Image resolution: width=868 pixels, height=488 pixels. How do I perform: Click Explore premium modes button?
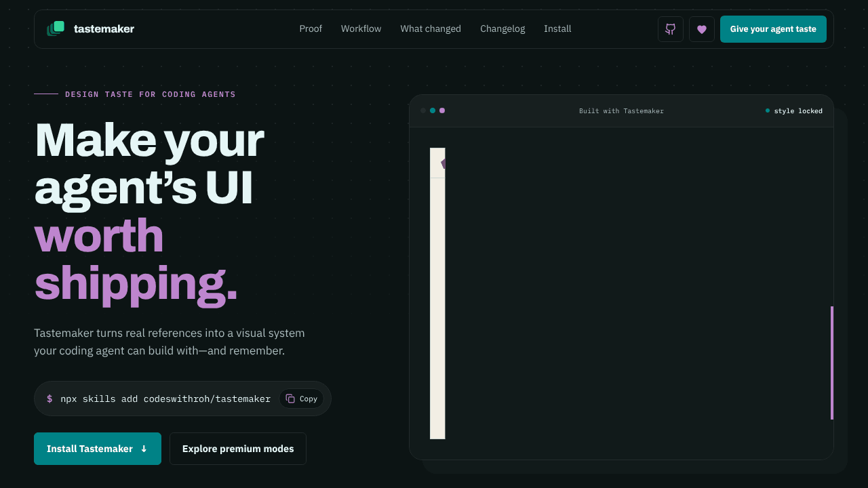[x=238, y=449]
